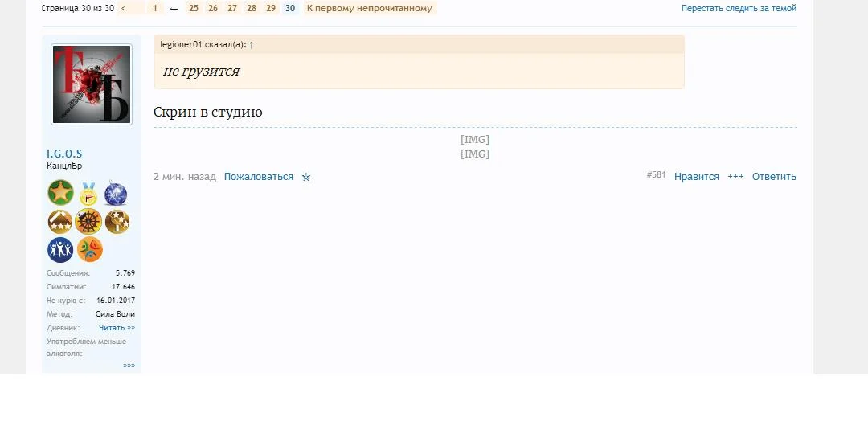Click the КанцлѢр user title
Screen dimensions: 868x422
(65, 166)
